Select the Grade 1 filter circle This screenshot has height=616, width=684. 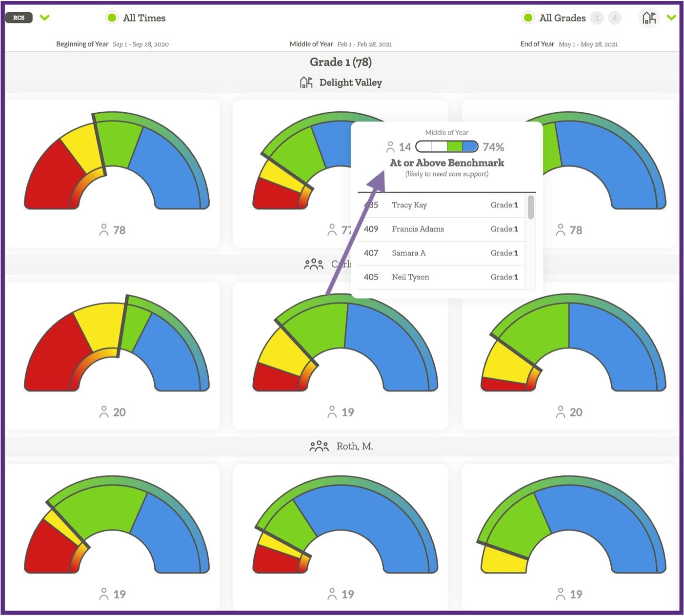click(597, 18)
